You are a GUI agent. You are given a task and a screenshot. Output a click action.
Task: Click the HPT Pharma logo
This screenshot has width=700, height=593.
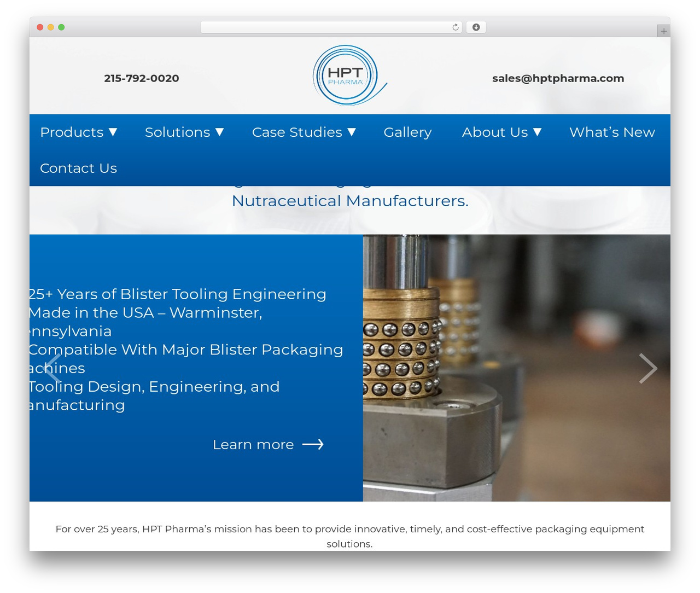[350, 75]
